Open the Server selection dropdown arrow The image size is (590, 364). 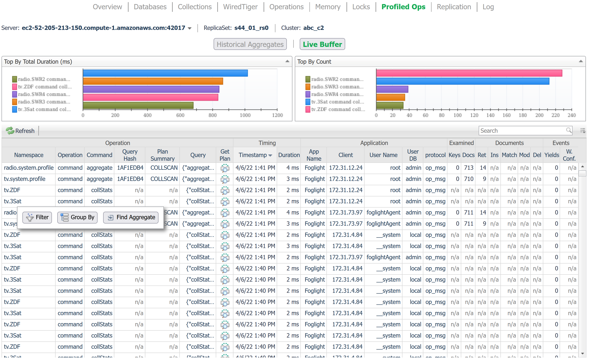190,28
